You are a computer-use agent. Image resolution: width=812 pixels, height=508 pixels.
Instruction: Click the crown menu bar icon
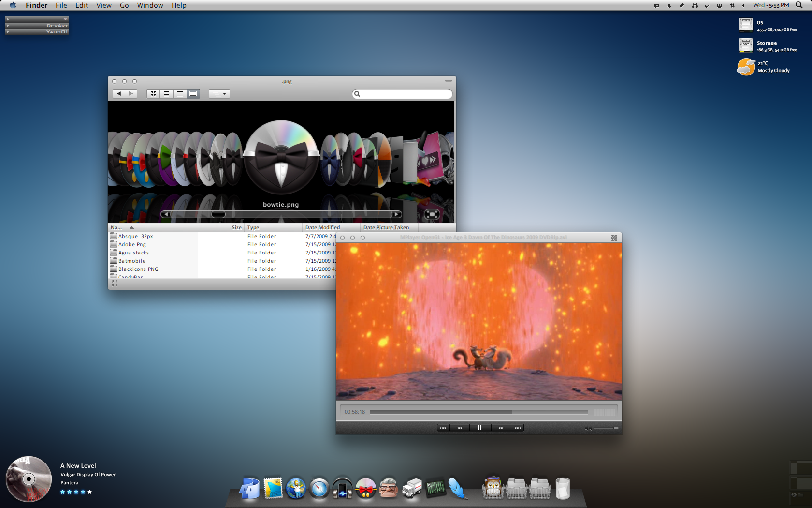[719, 5]
